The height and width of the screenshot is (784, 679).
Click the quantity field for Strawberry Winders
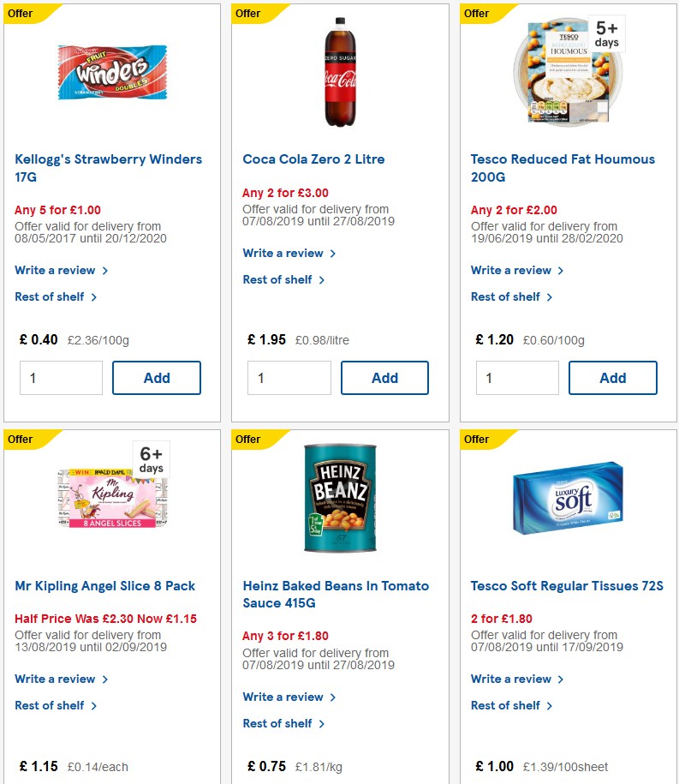click(61, 377)
